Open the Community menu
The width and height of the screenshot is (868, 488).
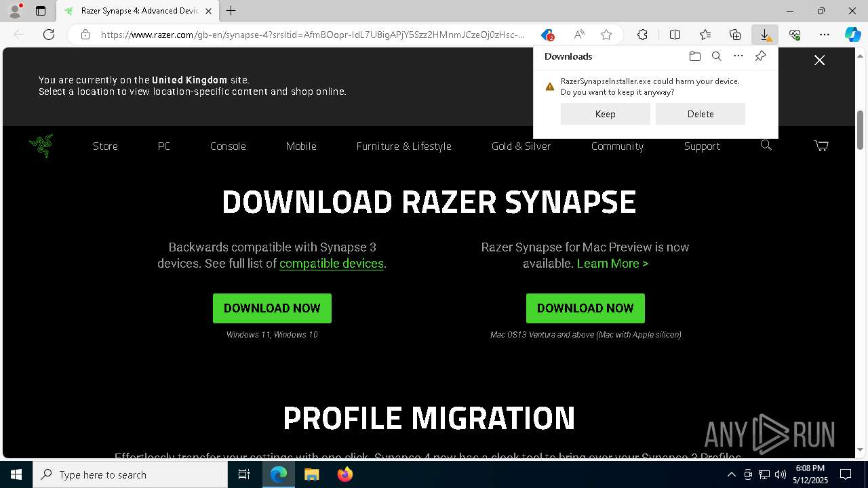point(617,146)
